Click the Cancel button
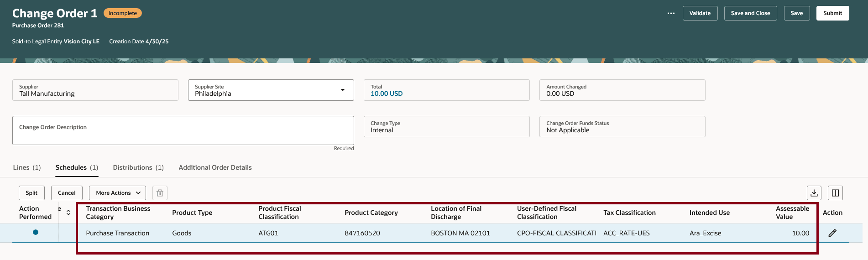Viewport: 868px width, 260px height. point(67,193)
